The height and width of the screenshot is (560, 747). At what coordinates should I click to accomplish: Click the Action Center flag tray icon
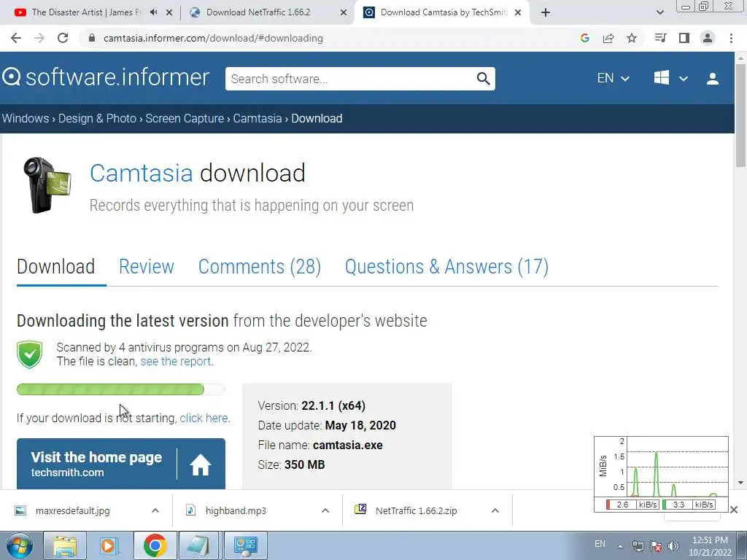[656, 546]
